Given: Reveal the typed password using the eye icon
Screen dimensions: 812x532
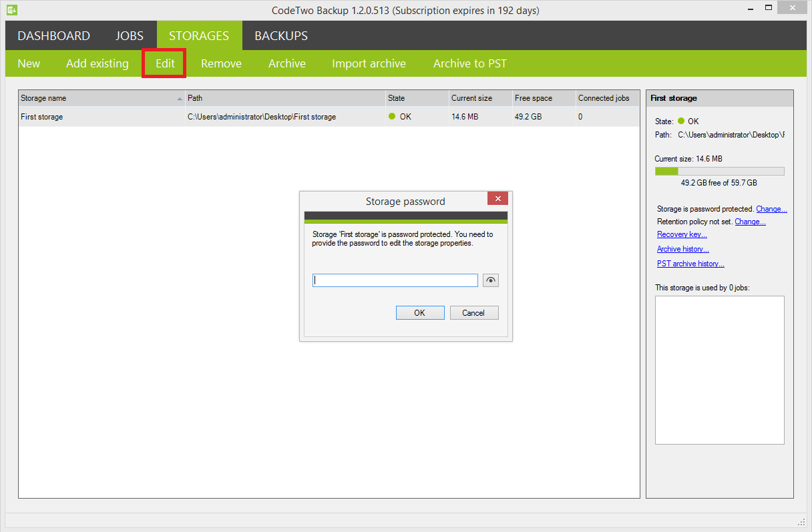Looking at the screenshot, I should coord(491,280).
